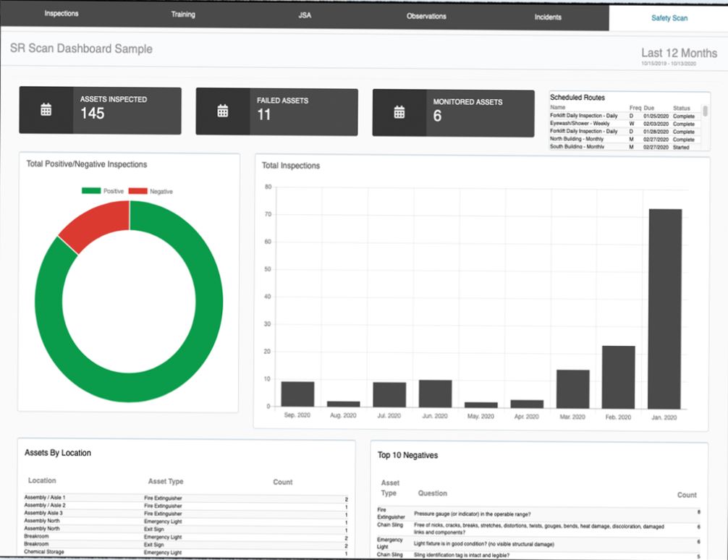Click the red Negative donut segment
728x560 pixels.
(x=98, y=224)
